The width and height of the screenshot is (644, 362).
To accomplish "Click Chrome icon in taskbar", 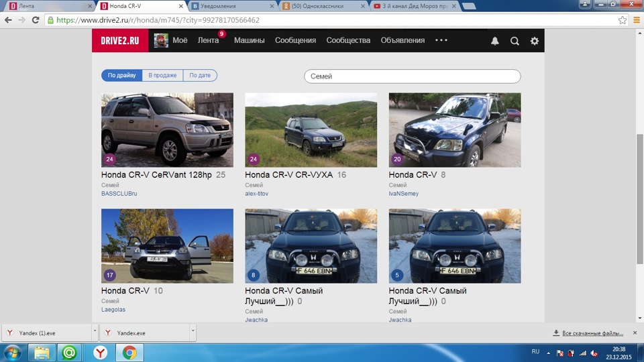I will pos(129,353).
